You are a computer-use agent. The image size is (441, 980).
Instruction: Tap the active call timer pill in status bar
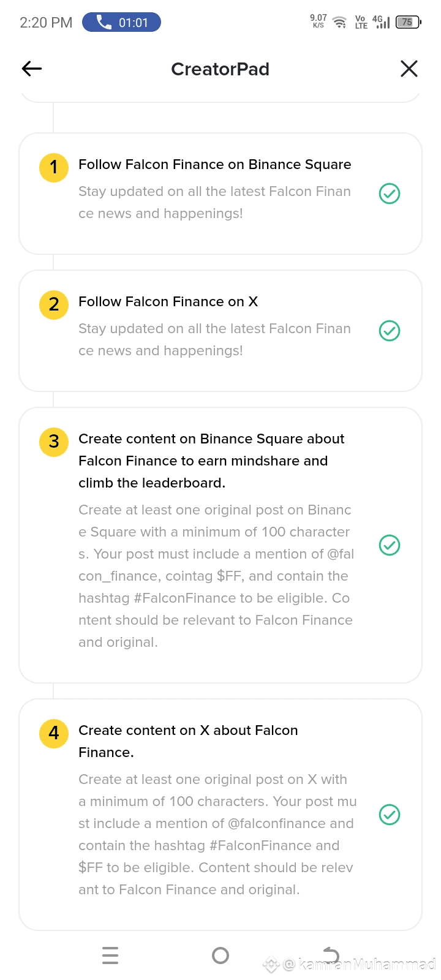pyautogui.click(x=121, y=23)
